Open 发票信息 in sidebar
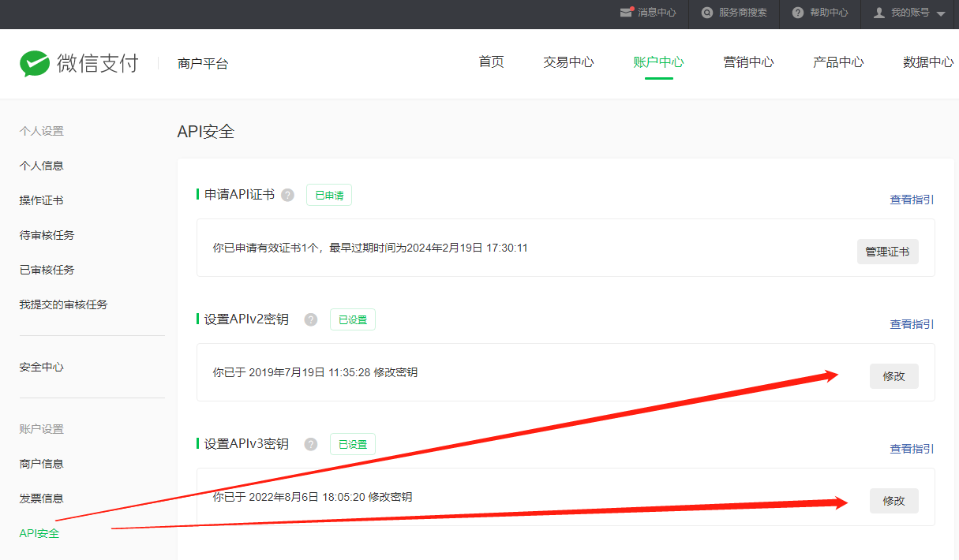The height and width of the screenshot is (560, 959). pos(41,498)
